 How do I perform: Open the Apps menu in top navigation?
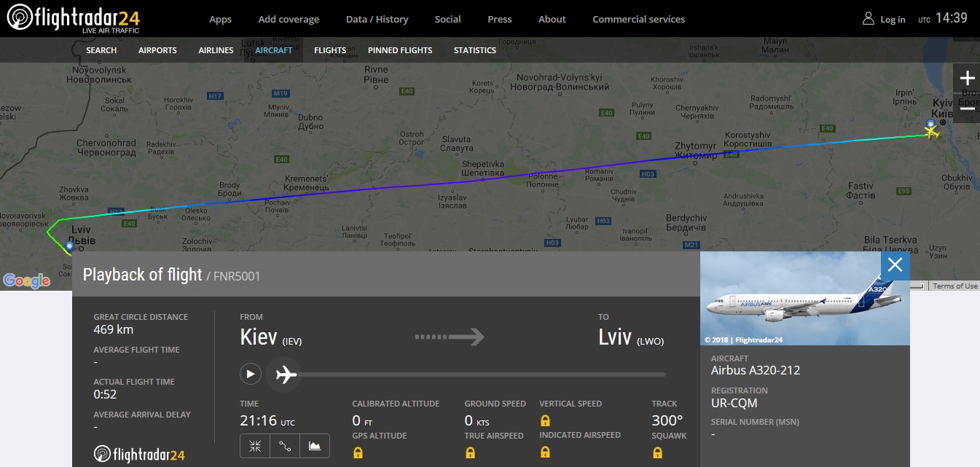(x=220, y=19)
